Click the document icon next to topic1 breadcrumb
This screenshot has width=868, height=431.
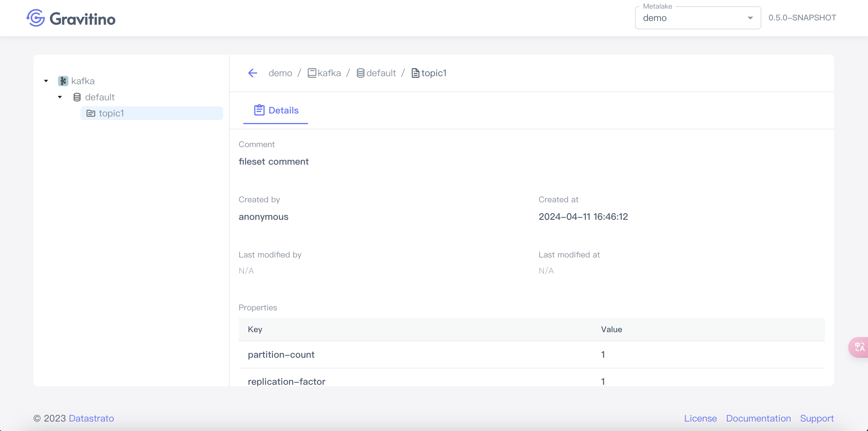point(415,73)
